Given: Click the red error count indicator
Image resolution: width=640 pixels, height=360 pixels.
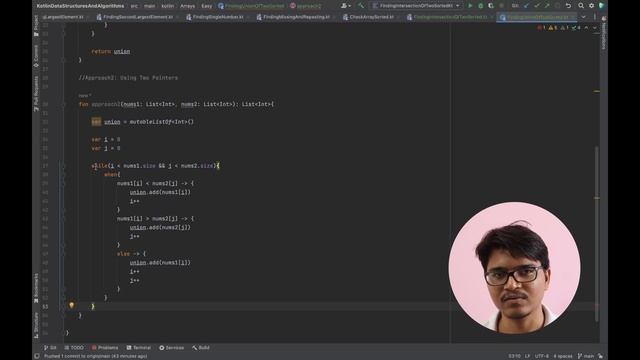Looking at the screenshot, I should (541, 28).
